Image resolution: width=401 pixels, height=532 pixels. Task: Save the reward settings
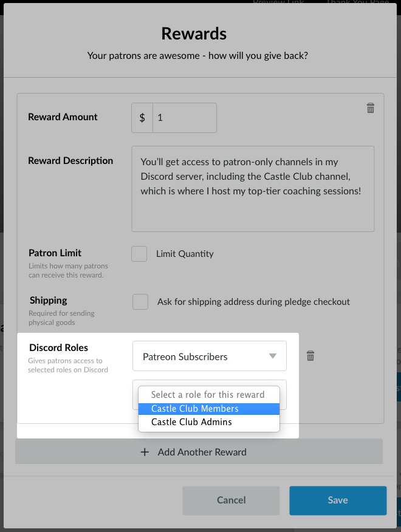click(x=338, y=500)
